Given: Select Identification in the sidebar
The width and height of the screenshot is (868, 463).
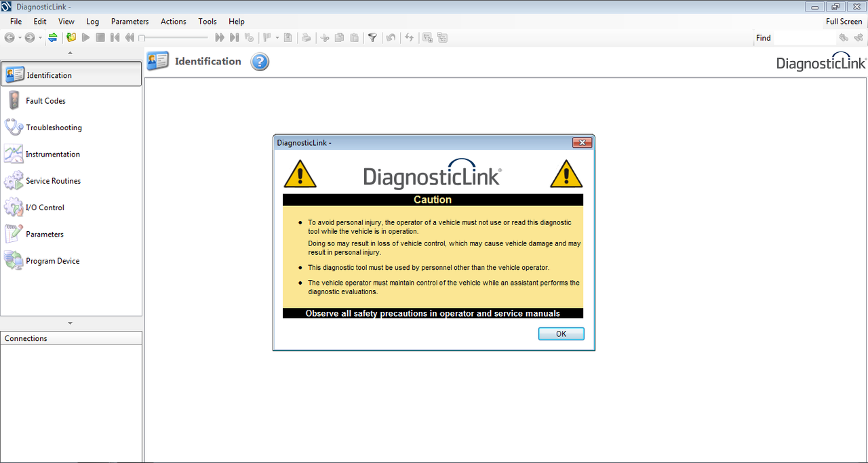Looking at the screenshot, I should (x=71, y=75).
